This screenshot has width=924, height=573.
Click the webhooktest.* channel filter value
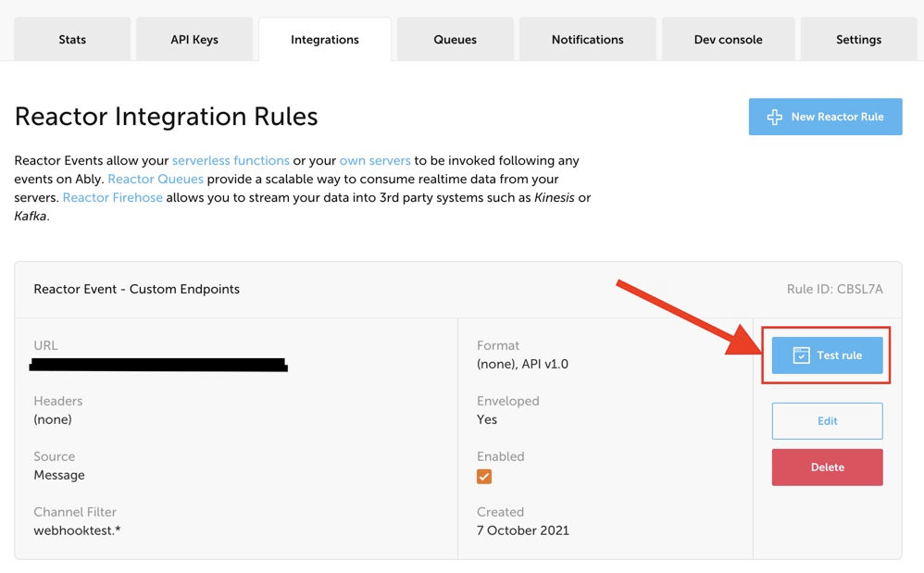[x=77, y=530]
